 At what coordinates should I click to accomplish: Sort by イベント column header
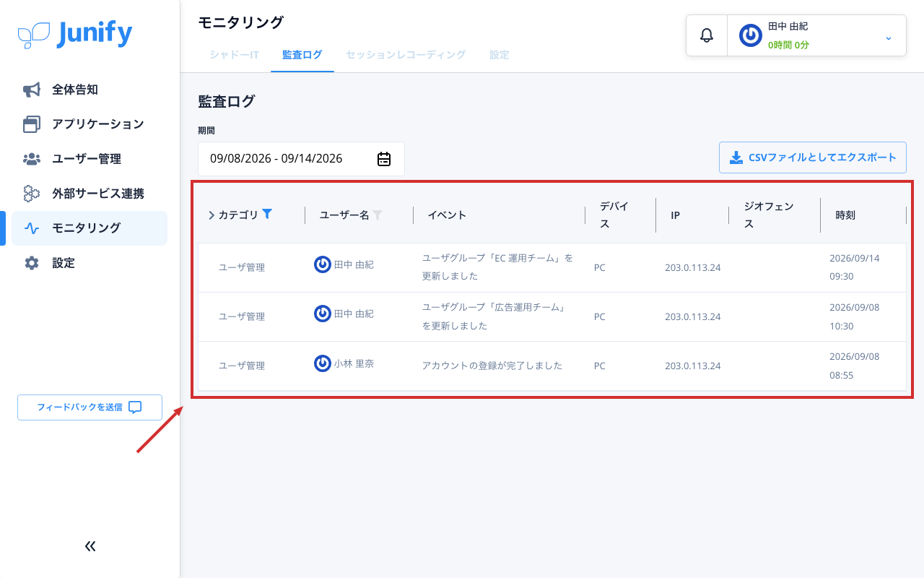click(x=448, y=215)
